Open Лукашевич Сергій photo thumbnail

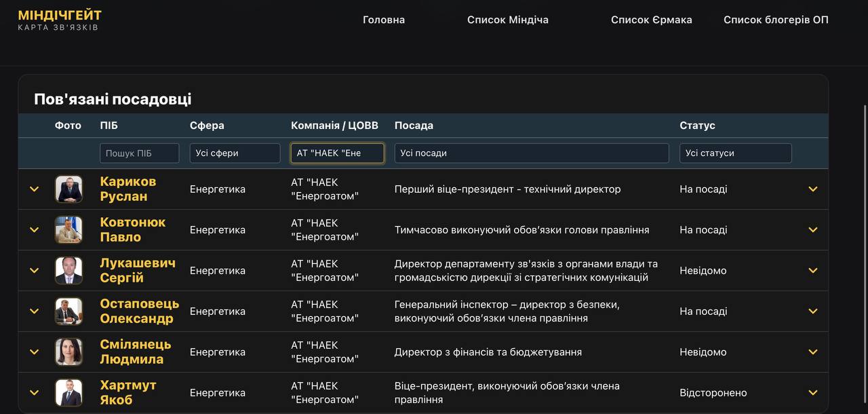(x=68, y=271)
